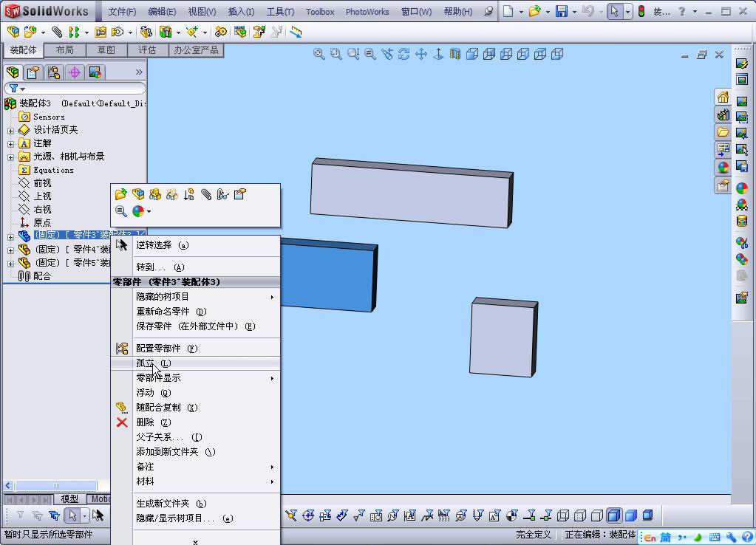Click the Rotate view icon
The image size is (756, 545).
coord(404,54)
